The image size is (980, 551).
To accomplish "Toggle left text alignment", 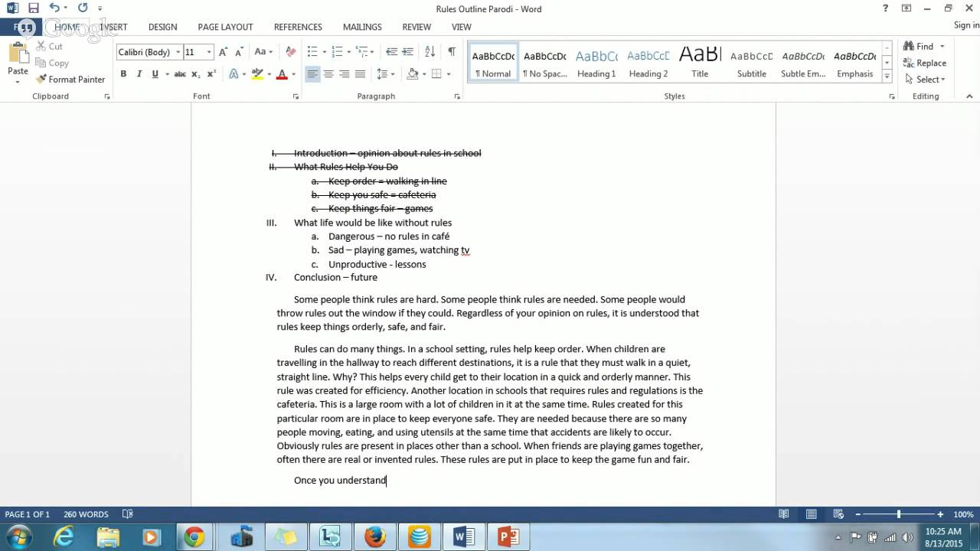I will (x=312, y=74).
